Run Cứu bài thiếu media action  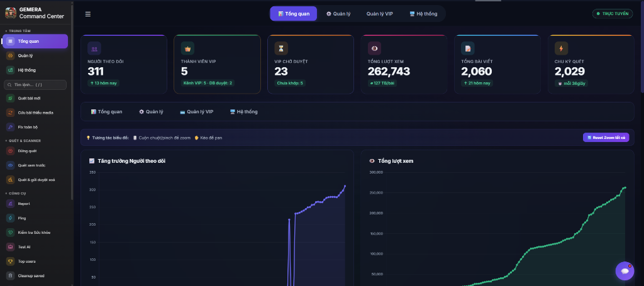35,113
